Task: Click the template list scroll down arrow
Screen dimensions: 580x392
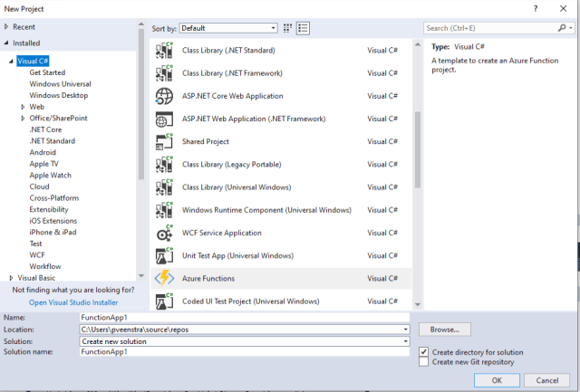Action: click(x=418, y=305)
